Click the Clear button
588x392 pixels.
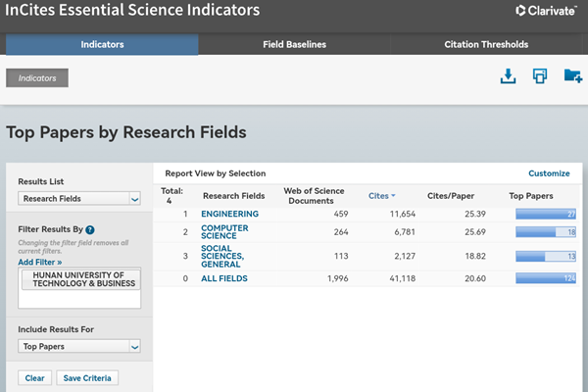click(35, 378)
